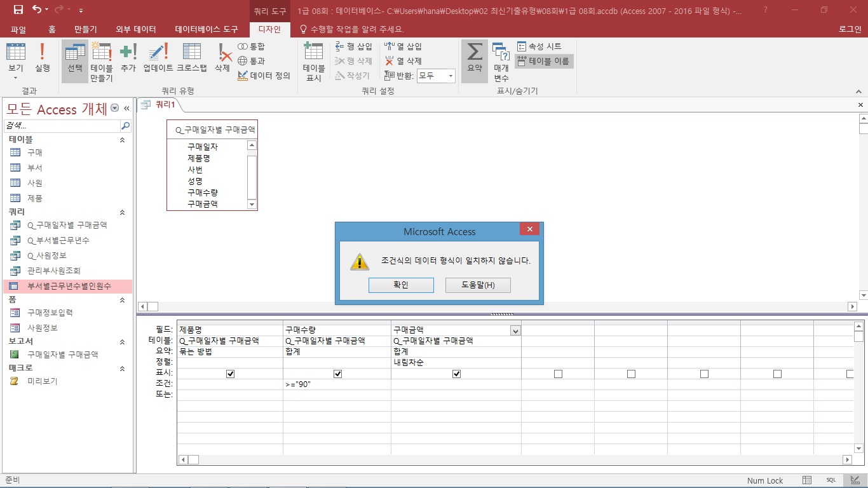
Task: Choose the 업데이트 query icon
Action: click(158, 58)
